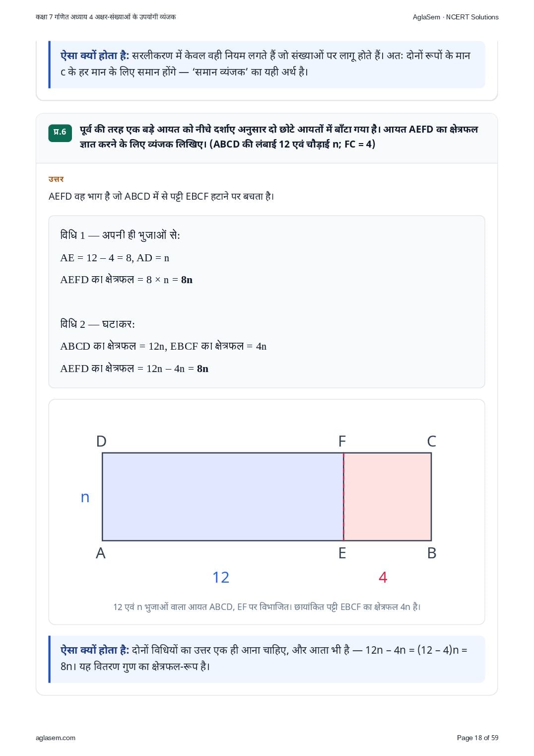Open the aglasem.com footer link

click(x=56, y=738)
